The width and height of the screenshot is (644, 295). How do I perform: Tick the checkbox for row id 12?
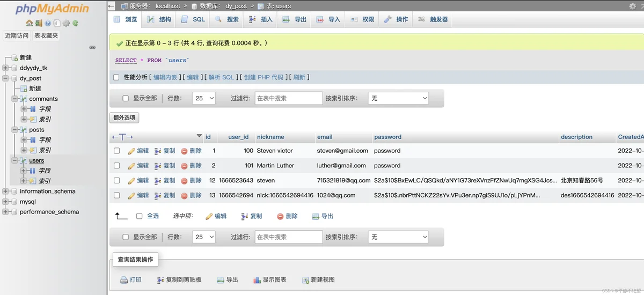(x=117, y=181)
